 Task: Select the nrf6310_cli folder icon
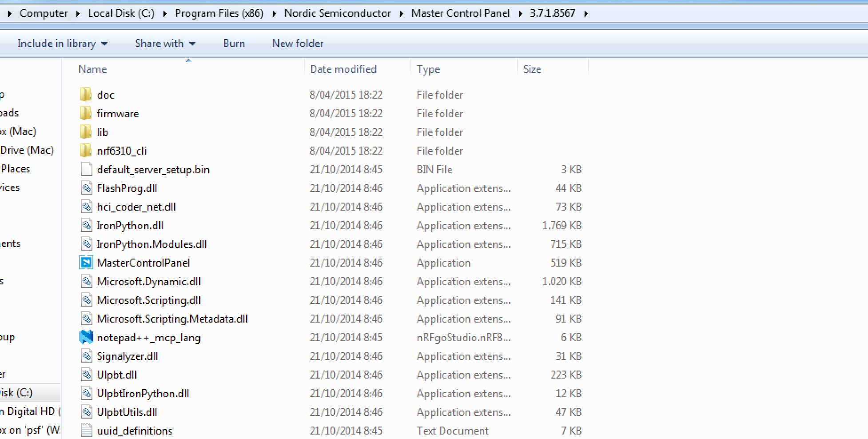pos(86,151)
